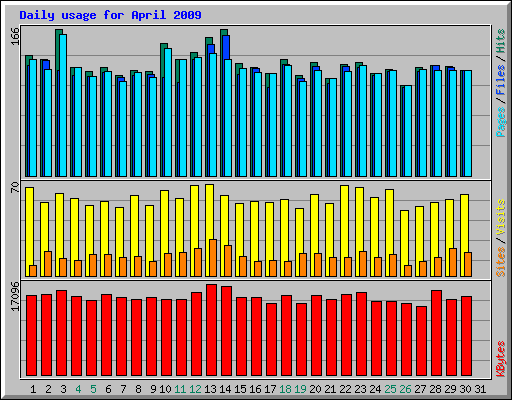Select day label 14 on x-axis
The image size is (512, 400).
225,389
